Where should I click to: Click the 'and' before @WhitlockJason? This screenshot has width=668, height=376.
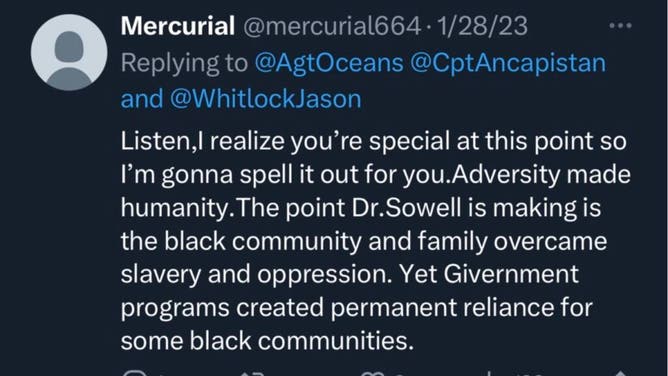(x=142, y=99)
